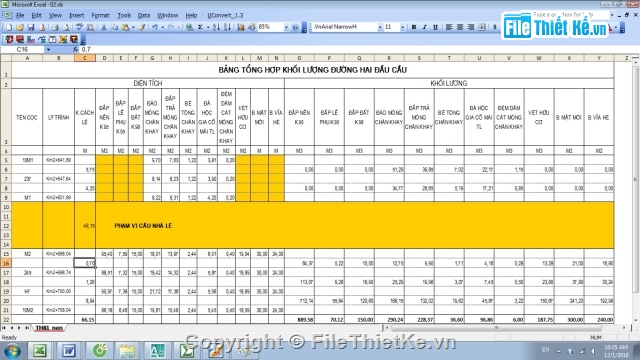Open the Data menu
640x360 pixels.
click(x=144, y=16)
